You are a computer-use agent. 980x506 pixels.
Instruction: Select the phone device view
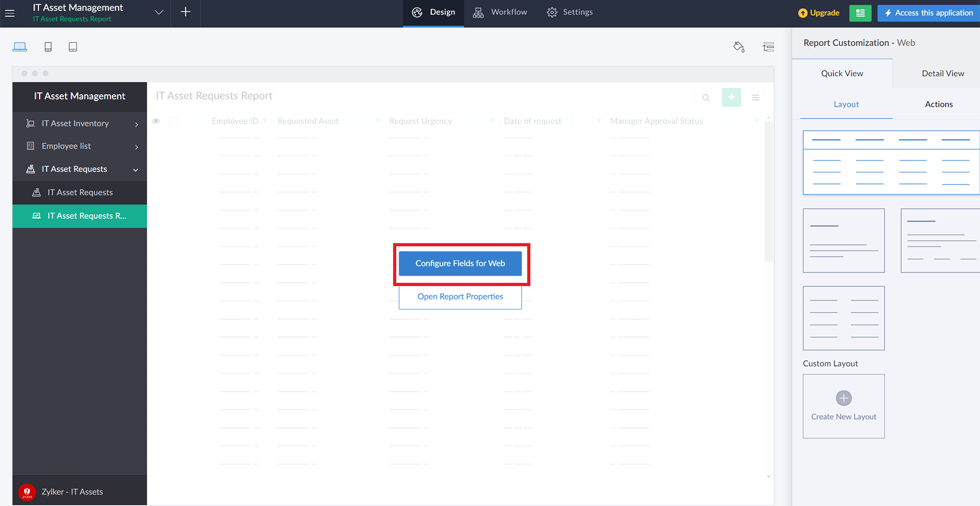[x=48, y=47]
